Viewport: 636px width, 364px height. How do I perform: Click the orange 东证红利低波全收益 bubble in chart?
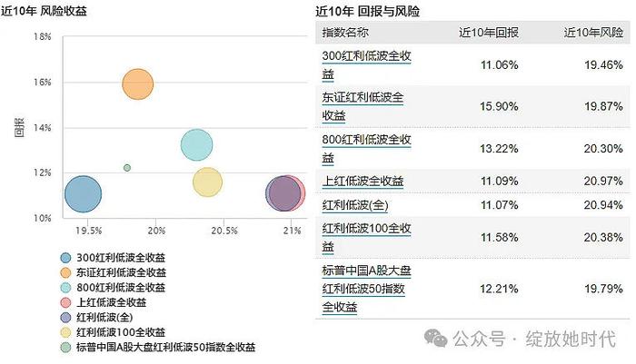pos(138,84)
